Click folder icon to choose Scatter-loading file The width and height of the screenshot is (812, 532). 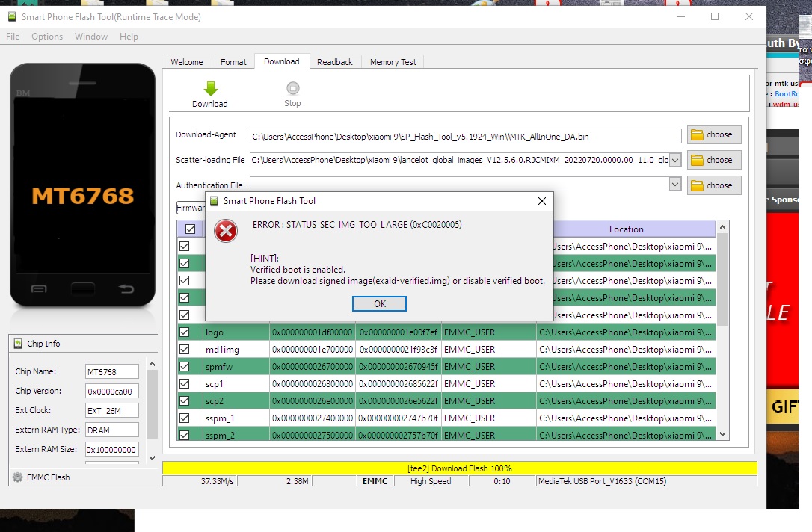point(698,160)
